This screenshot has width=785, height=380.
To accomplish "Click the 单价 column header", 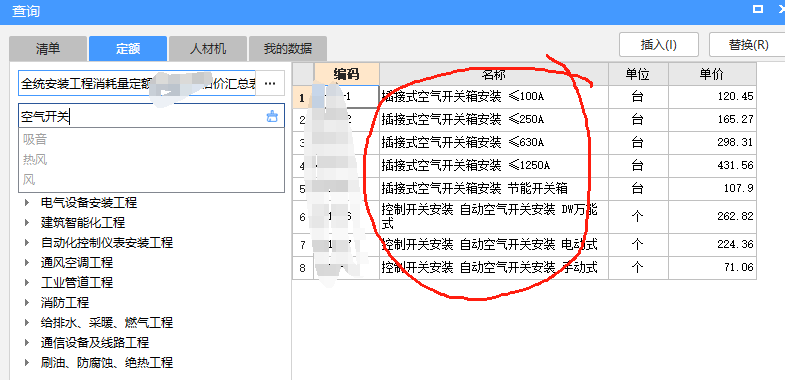I will (712, 75).
